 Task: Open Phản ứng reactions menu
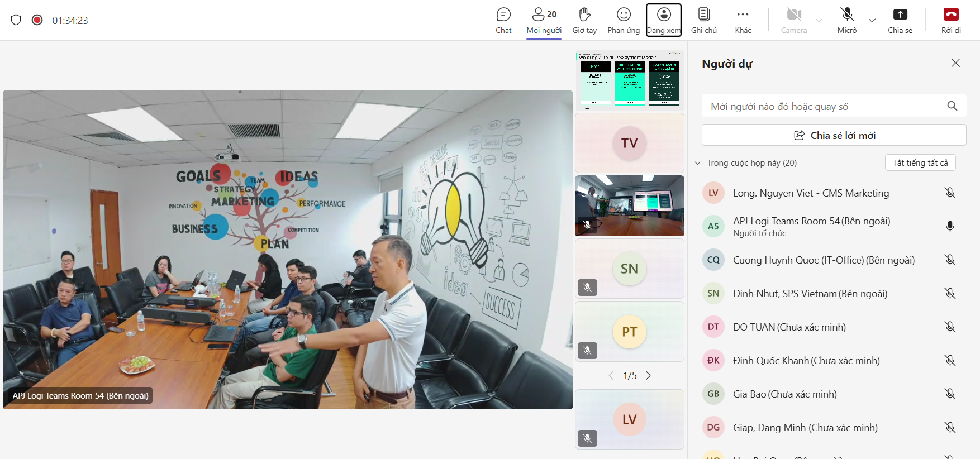(x=624, y=20)
